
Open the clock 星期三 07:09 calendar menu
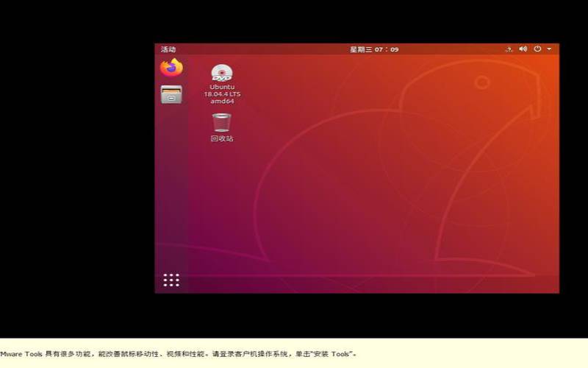pyautogui.click(x=374, y=49)
